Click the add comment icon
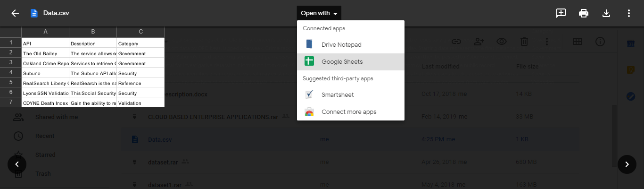Image resolution: width=644 pixels, height=189 pixels. [561, 13]
